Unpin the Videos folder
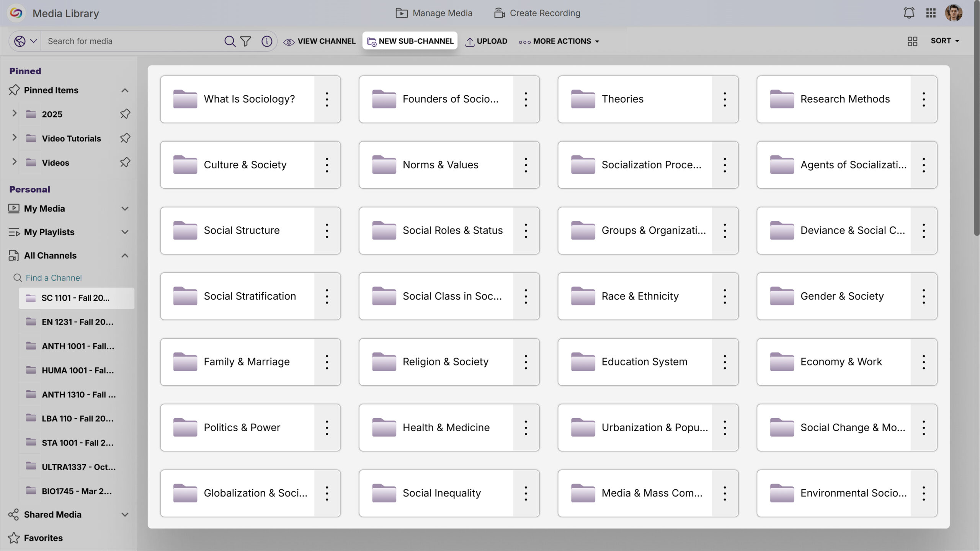Viewport: 980px width, 551px height. (125, 162)
